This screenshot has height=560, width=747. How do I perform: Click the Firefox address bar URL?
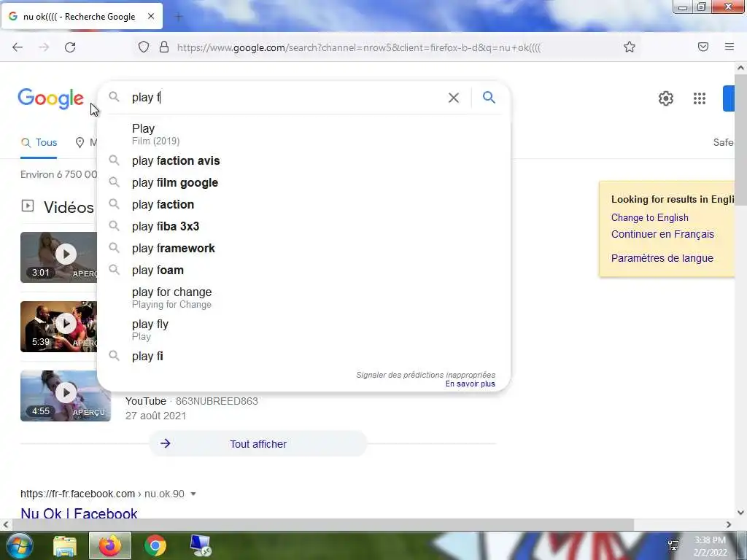(359, 47)
